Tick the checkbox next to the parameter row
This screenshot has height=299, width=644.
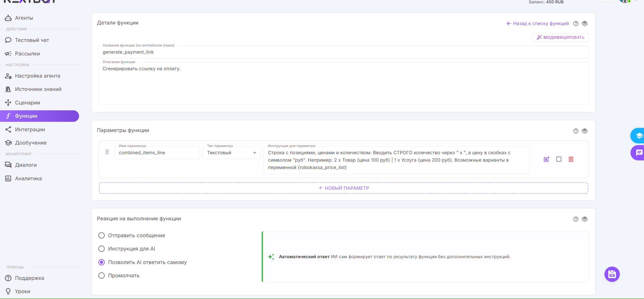point(559,159)
